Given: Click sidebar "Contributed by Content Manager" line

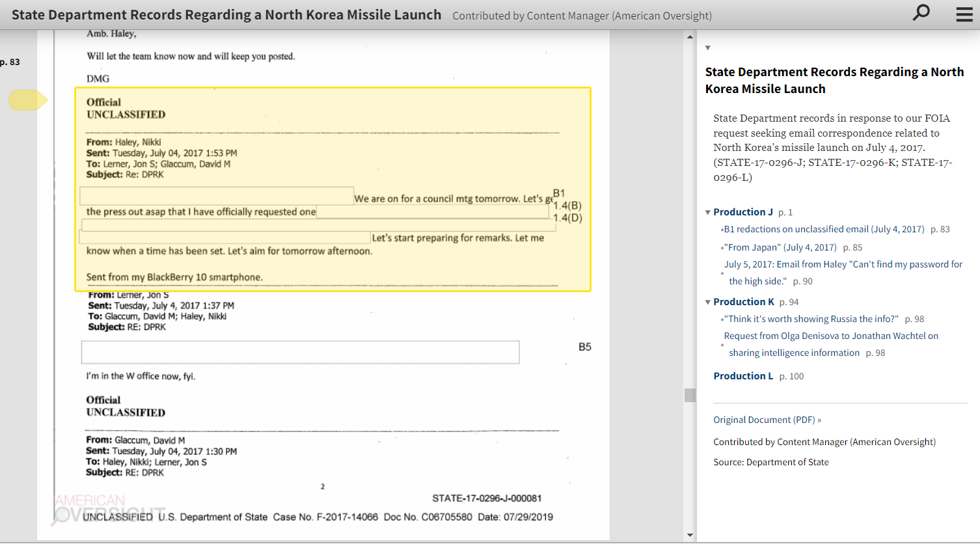Looking at the screenshot, I should click(824, 442).
